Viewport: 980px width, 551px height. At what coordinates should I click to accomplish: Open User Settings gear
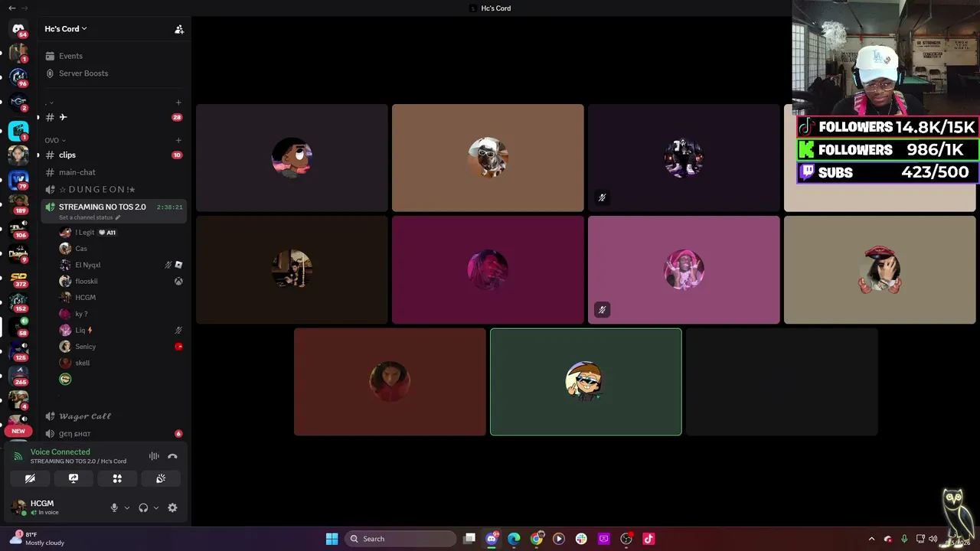pos(172,507)
